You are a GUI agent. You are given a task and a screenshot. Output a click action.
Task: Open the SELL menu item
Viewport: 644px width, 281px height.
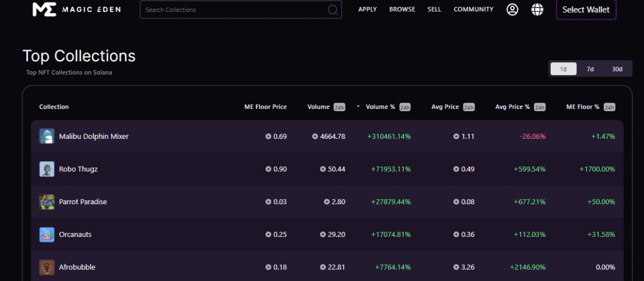(434, 9)
